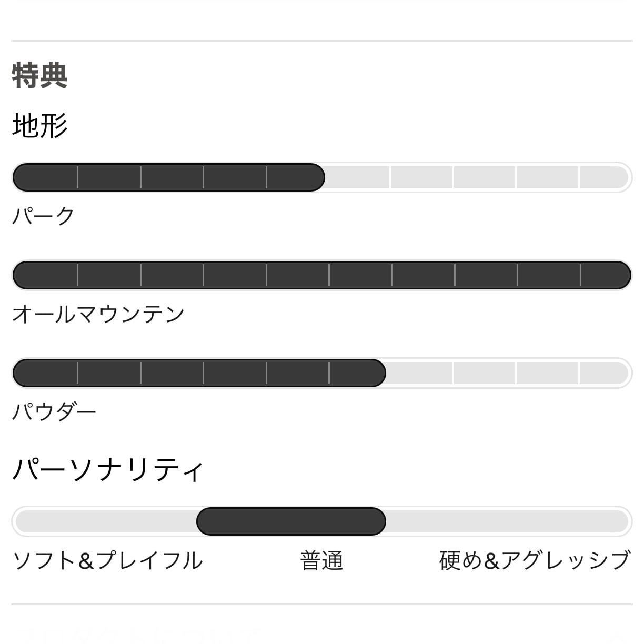Click the オールマウンテン rating bar
The width and height of the screenshot is (644, 644).
pyautogui.click(x=321, y=275)
